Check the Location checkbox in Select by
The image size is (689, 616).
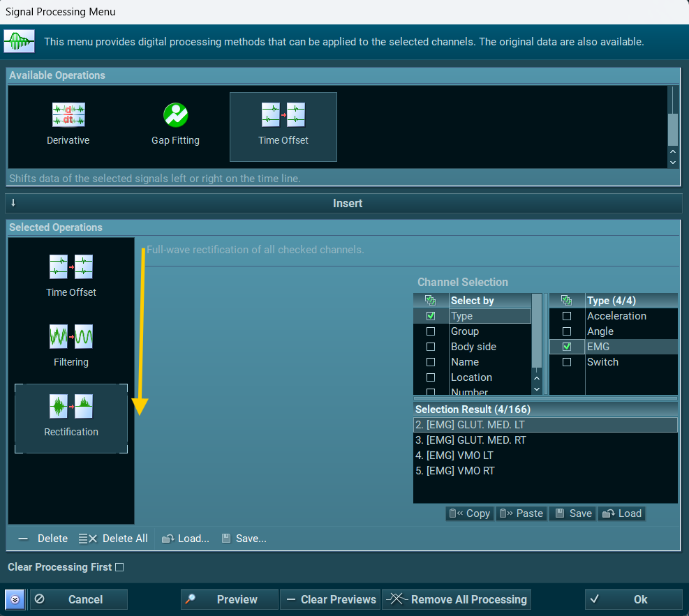click(431, 377)
